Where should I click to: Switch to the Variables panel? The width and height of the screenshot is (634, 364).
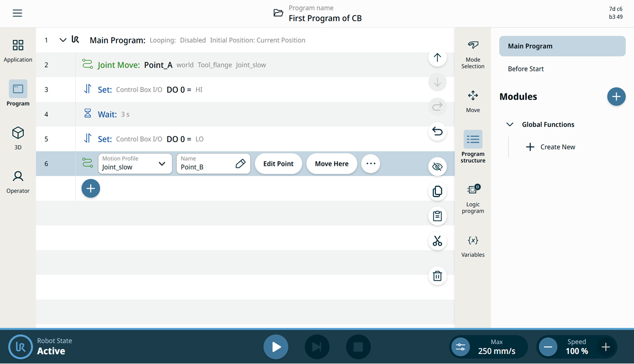click(x=473, y=246)
